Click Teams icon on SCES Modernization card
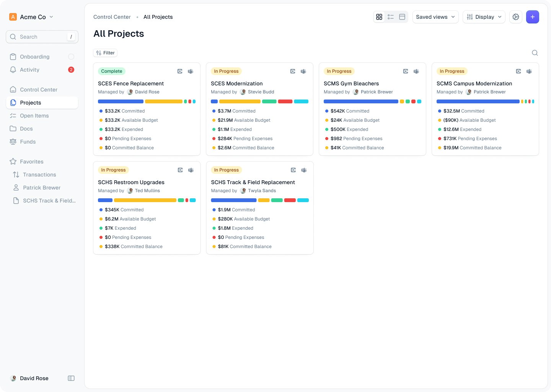 coord(303,71)
